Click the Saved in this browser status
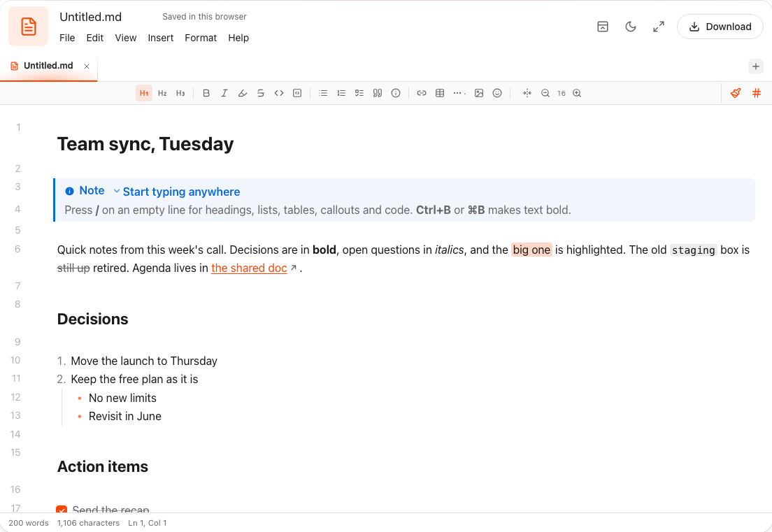Image resolution: width=772 pixels, height=532 pixels. [204, 17]
